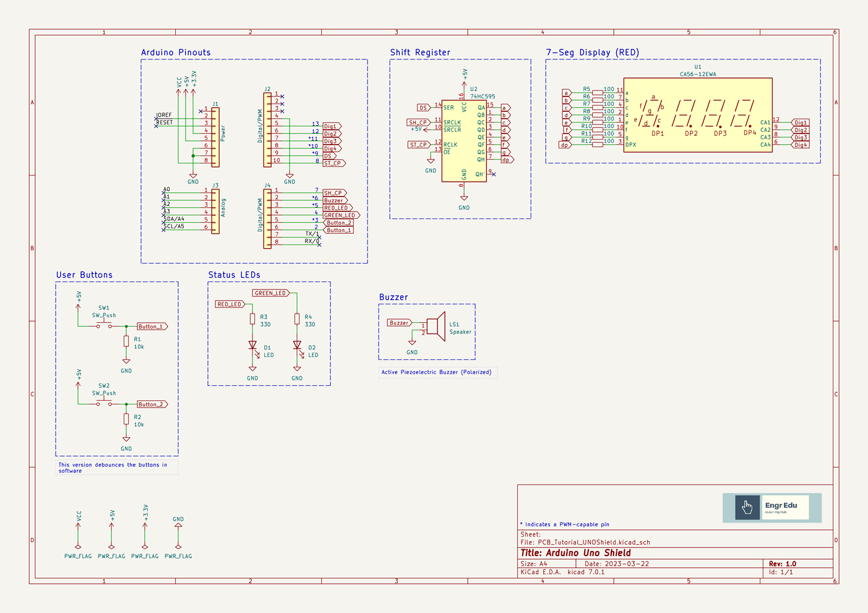Select the GREEN_LED label in Status LEDs

[x=270, y=293]
